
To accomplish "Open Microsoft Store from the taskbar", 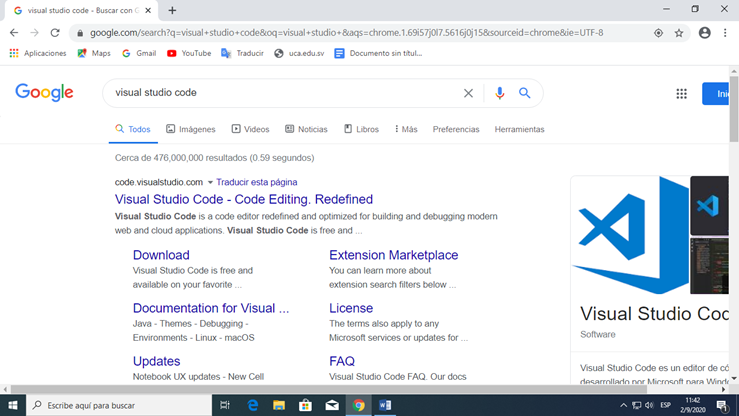I will pos(305,405).
